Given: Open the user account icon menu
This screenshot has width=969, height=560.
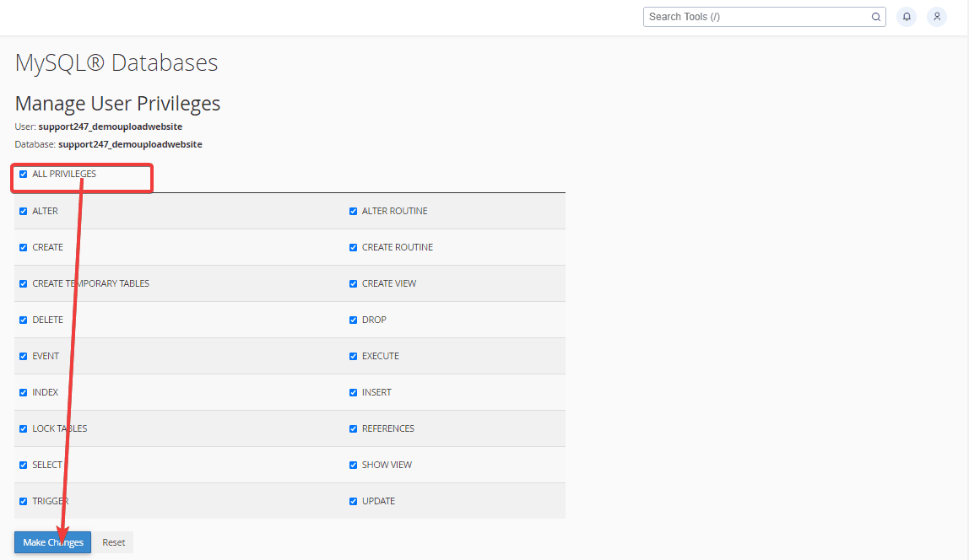Looking at the screenshot, I should [x=937, y=17].
